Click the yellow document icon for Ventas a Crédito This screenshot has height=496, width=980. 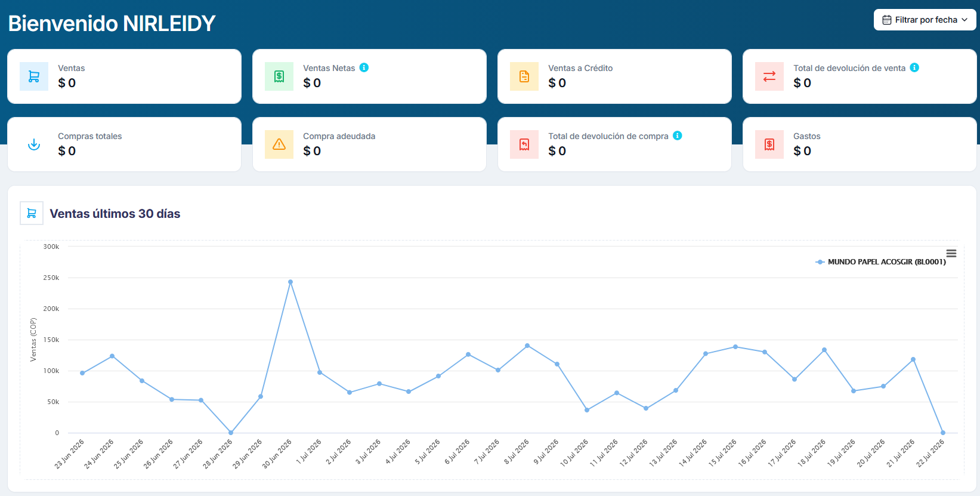coord(524,76)
